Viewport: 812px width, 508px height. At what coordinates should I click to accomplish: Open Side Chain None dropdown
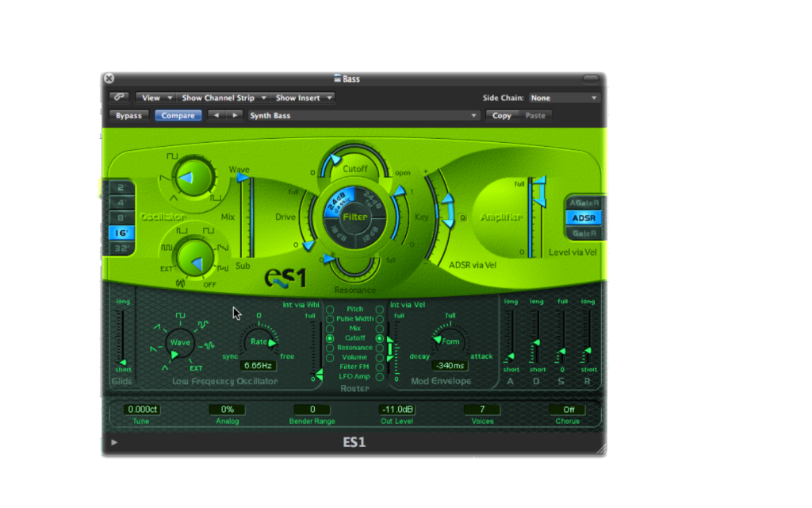click(564, 98)
